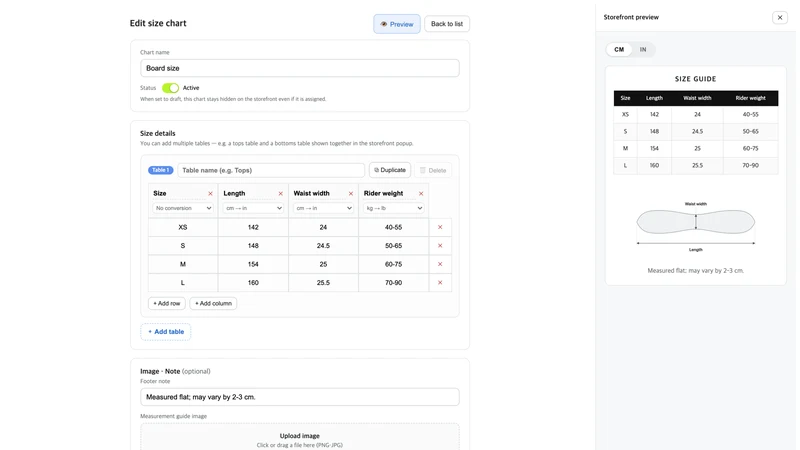
Task: Select the XS size cell in editor
Action: pos(183,227)
